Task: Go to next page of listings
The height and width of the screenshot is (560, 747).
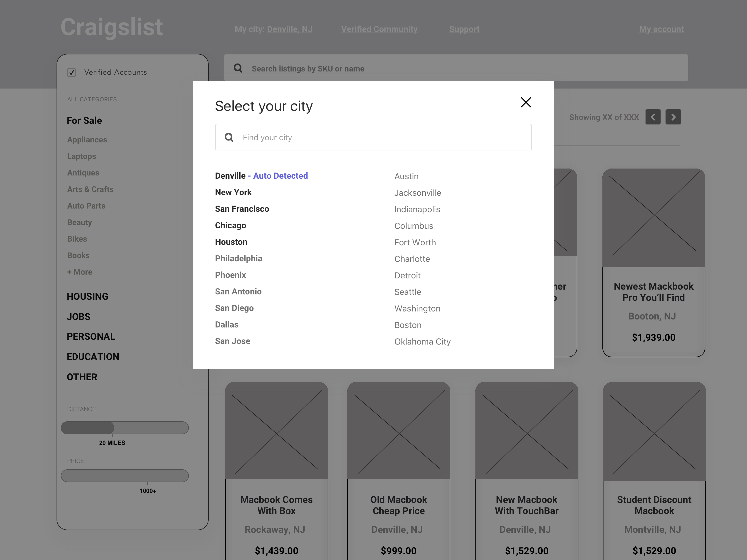Action: coord(673,117)
